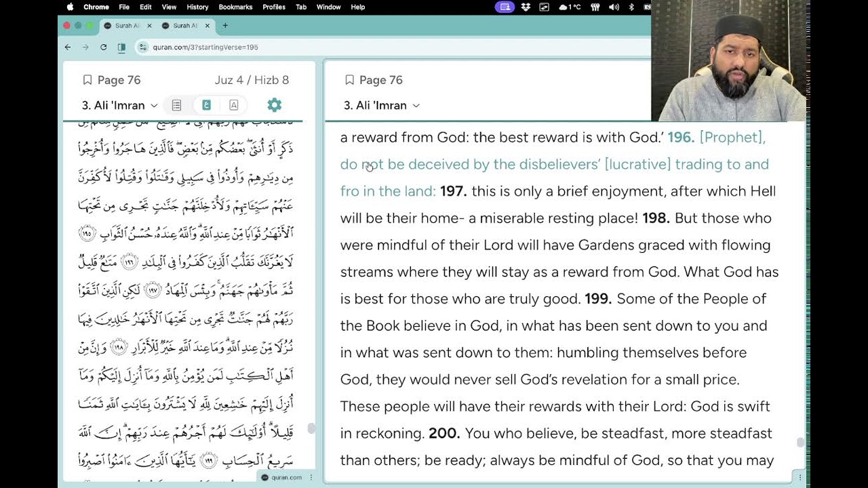This screenshot has height=488, width=868.
Task: Click verse number 197. in the translation
Action: [x=454, y=191]
